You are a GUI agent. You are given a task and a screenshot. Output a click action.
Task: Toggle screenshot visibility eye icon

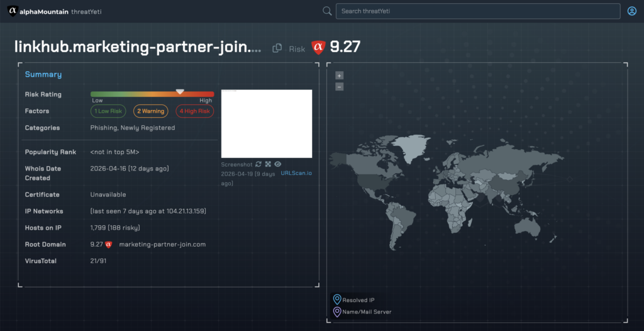coord(277,164)
